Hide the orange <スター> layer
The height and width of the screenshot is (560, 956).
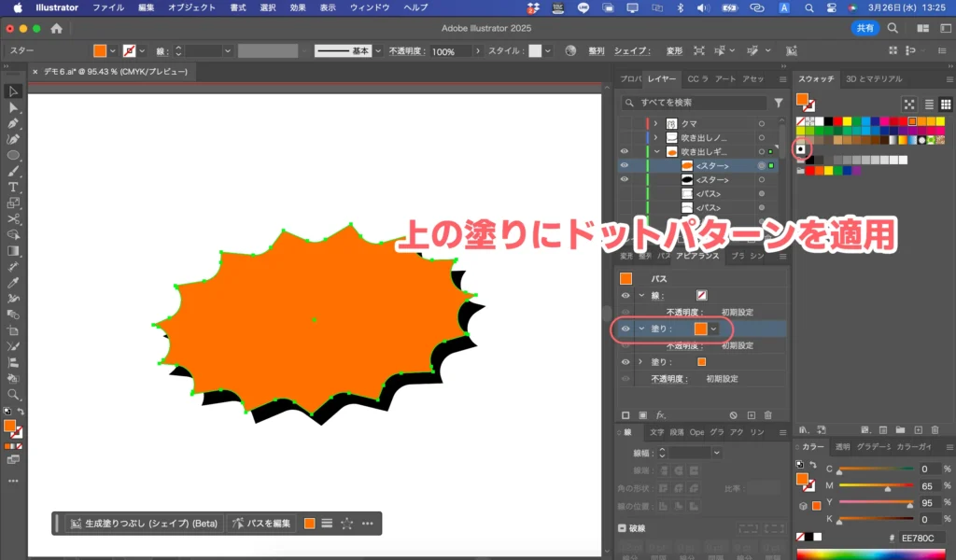(x=624, y=165)
